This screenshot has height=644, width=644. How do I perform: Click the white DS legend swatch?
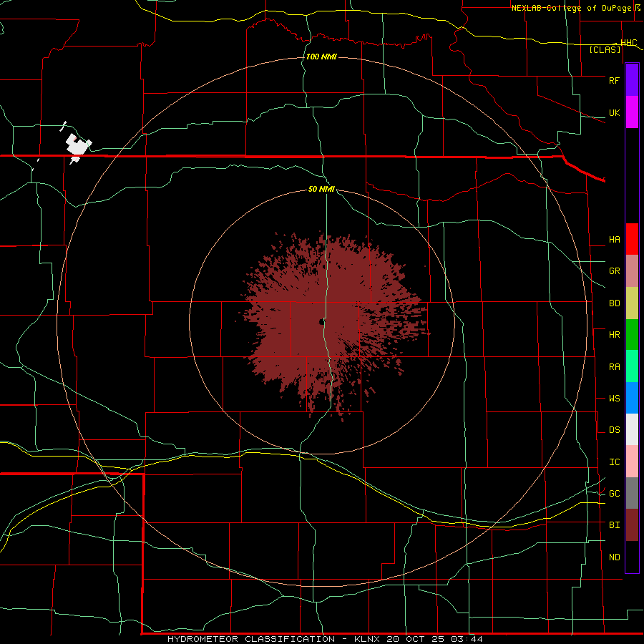(632, 429)
